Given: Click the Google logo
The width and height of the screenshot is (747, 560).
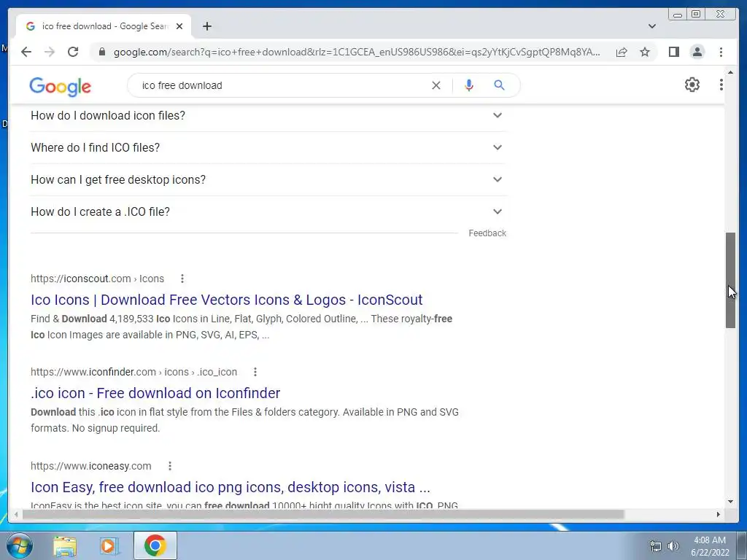Looking at the screenshot, I should point(60,86).
